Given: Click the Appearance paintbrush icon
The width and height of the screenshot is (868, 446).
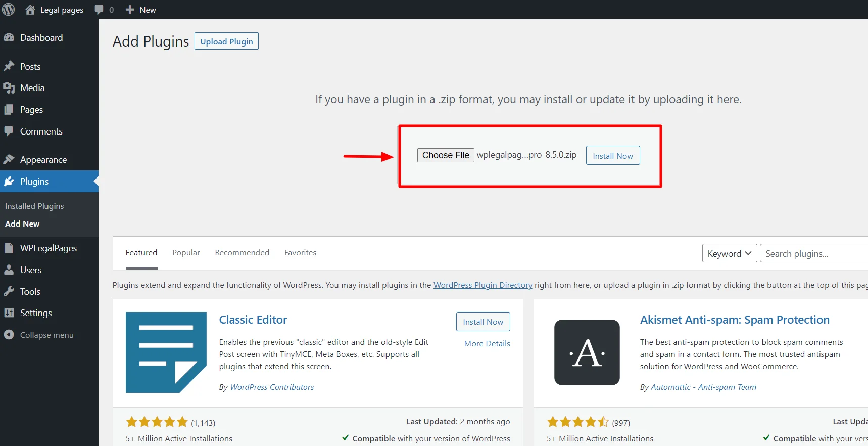Looking at the screenshot, I should click(x=9, y=159).
